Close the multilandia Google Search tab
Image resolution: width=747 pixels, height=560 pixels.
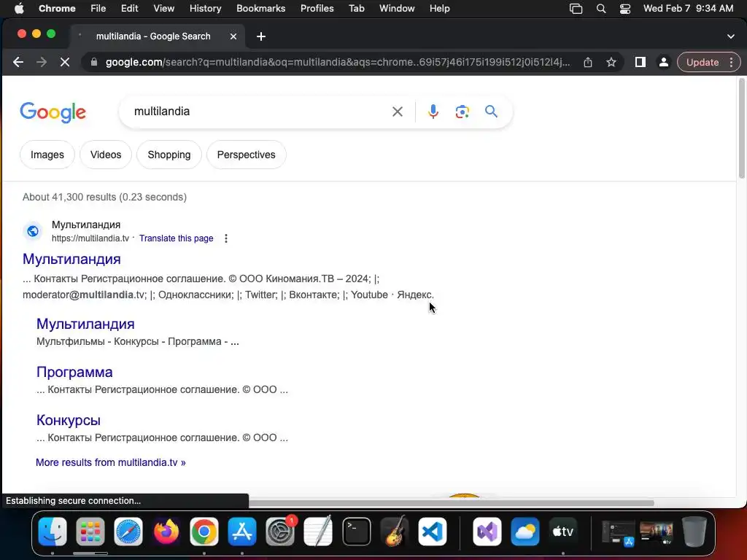click(x=233, y=36)
